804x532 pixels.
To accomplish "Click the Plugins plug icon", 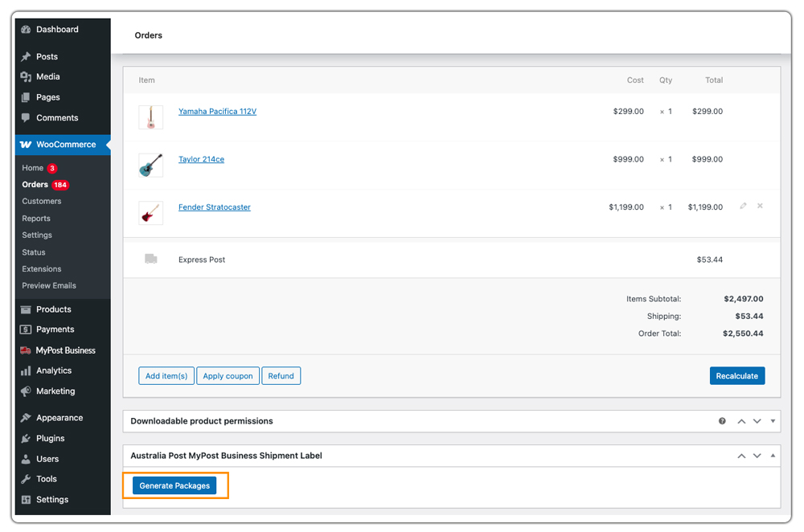I will tap(26, 438).
